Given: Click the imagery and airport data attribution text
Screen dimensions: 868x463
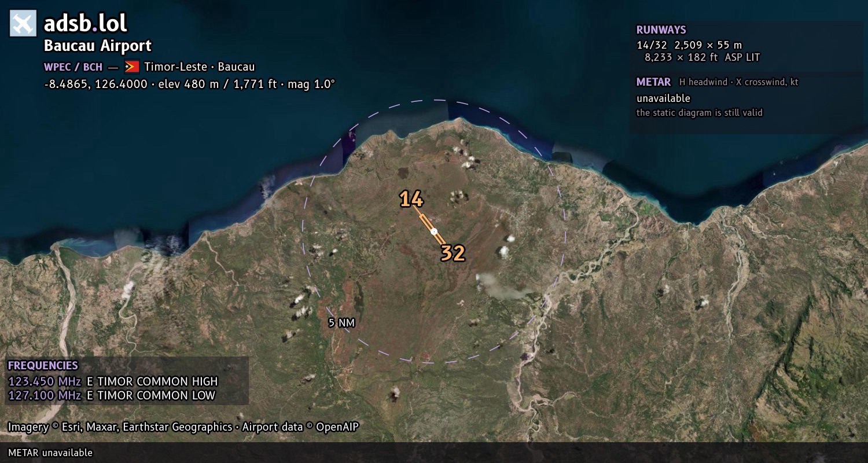Looking at the screenshot, I should [183, 427].
